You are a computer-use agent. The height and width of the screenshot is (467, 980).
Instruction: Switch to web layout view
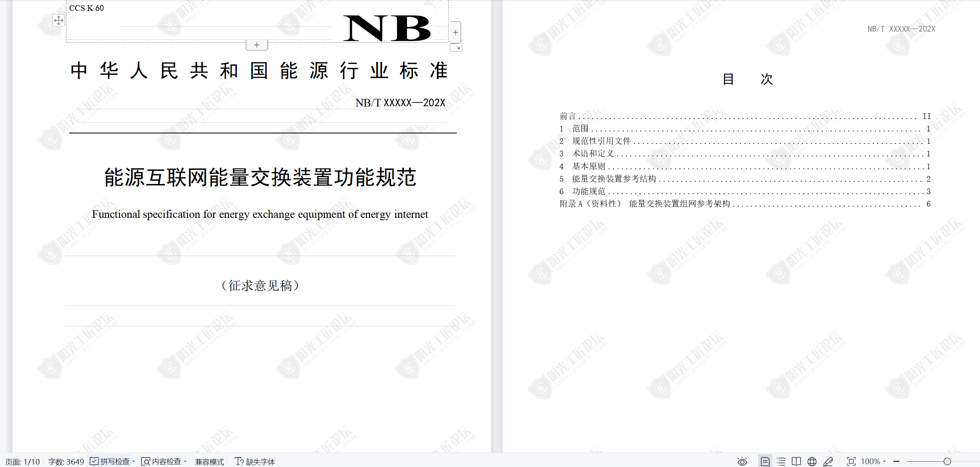(x=812, y=461)
